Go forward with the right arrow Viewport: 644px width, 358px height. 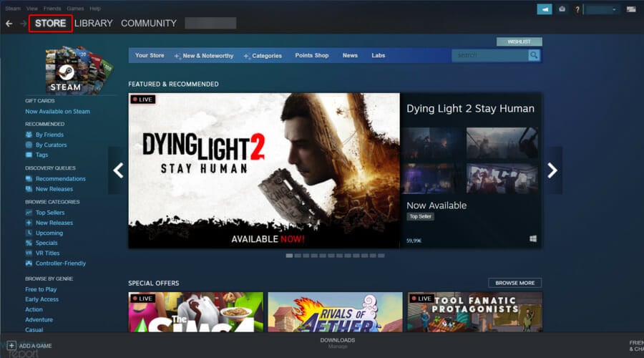[24, 24]
